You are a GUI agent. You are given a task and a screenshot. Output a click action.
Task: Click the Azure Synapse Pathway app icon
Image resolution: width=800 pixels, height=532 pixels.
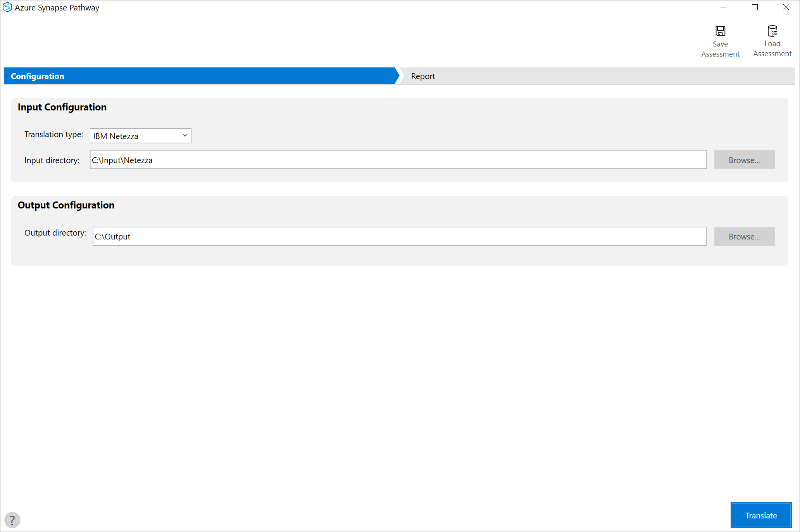tap(7, 8)
